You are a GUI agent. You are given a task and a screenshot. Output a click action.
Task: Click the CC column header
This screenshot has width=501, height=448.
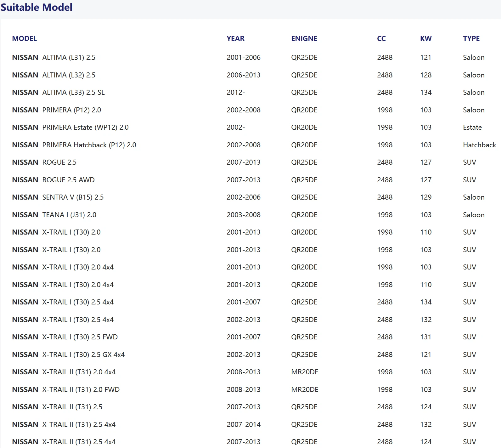[381, 38]
